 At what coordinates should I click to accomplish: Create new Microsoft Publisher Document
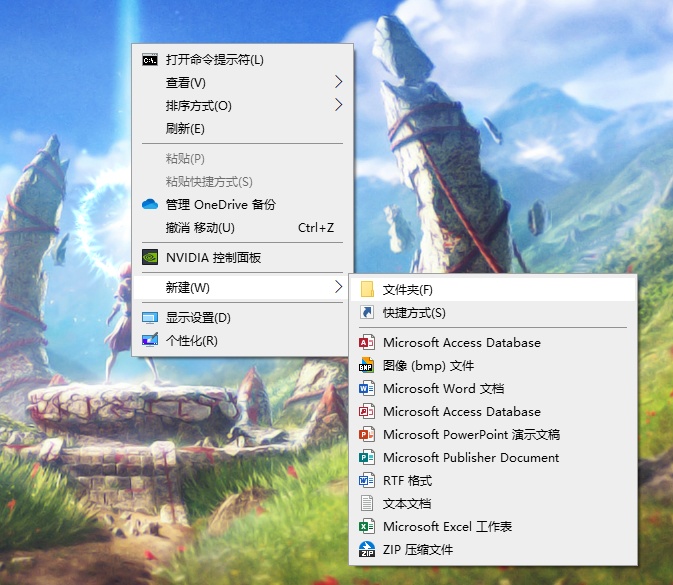(493, 458)
